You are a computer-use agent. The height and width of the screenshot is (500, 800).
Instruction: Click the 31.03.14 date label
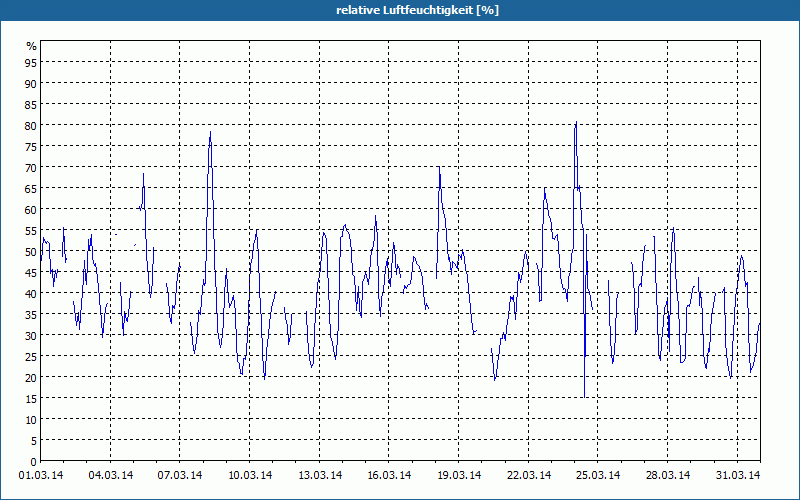(x=738, y=475)
